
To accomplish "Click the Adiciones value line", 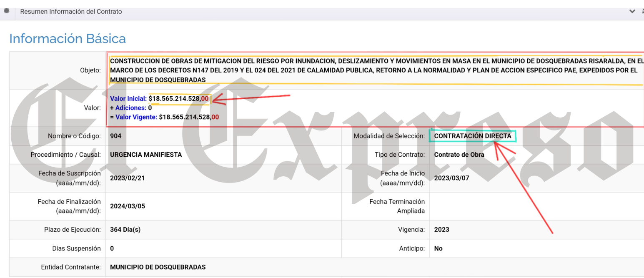I will click(x=130, y=108).
